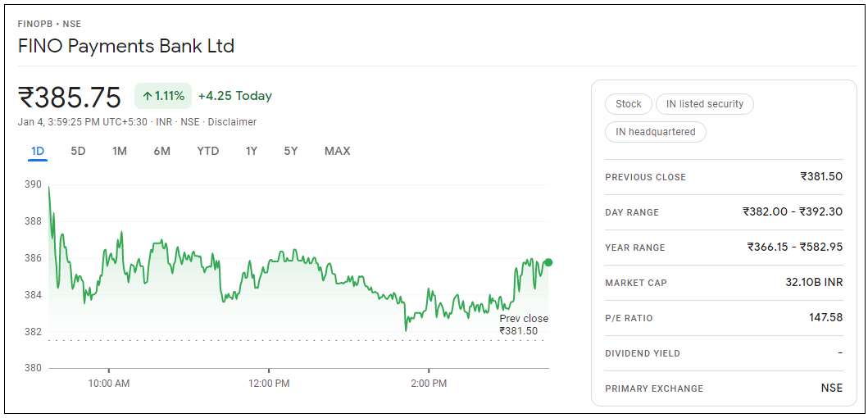Image resolution: width=868 pixels, height=418 pixels.
Task: Click the P/E Ratio row
Action: 723,318
